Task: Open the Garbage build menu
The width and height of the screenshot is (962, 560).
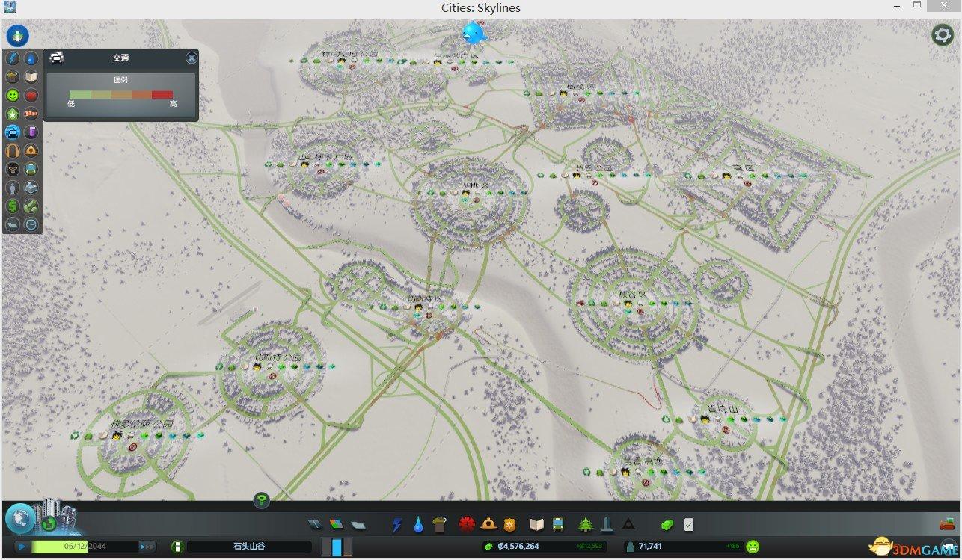Action: [x=439, y=525]
